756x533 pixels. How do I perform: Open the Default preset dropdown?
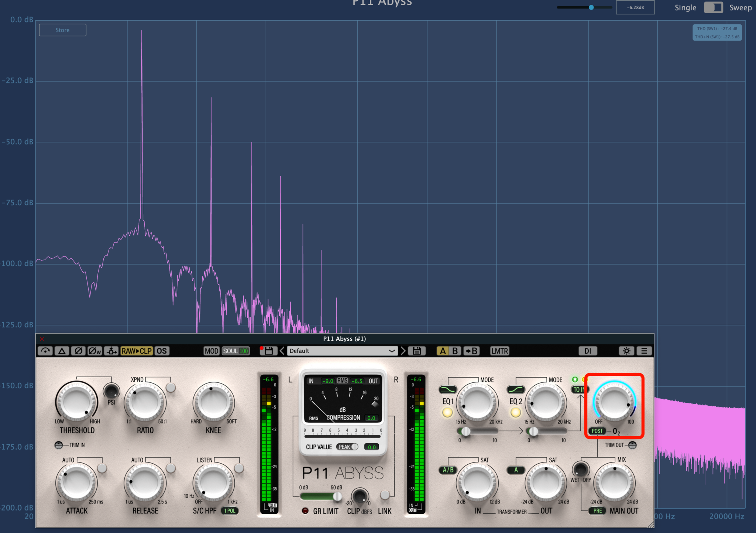point(342,351)
